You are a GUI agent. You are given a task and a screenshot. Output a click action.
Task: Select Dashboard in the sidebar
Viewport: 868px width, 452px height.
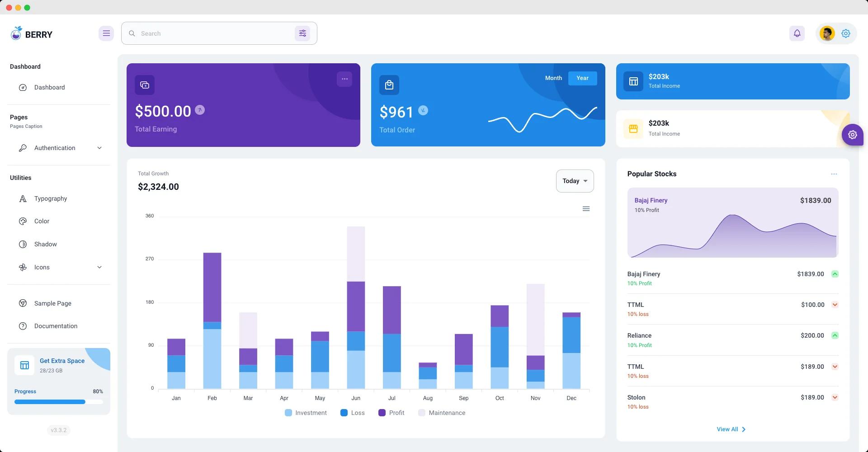point(50,87)
